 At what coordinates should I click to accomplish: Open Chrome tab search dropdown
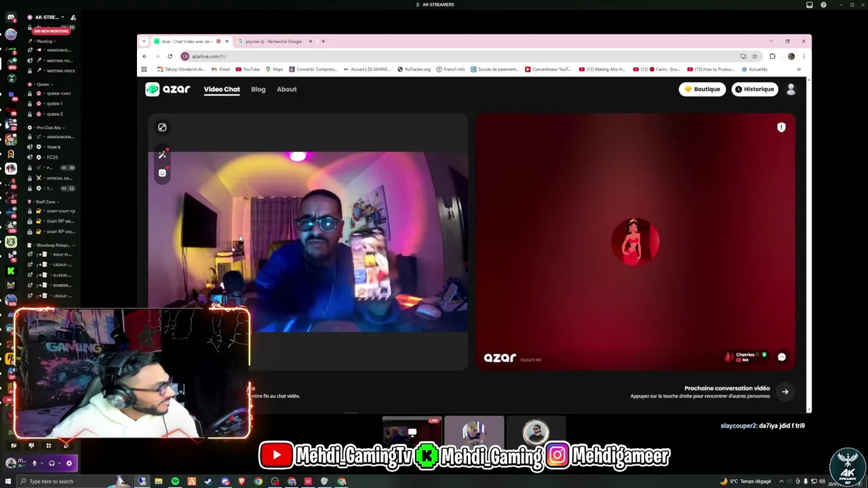pyautogui.click(x=144, y=41)
